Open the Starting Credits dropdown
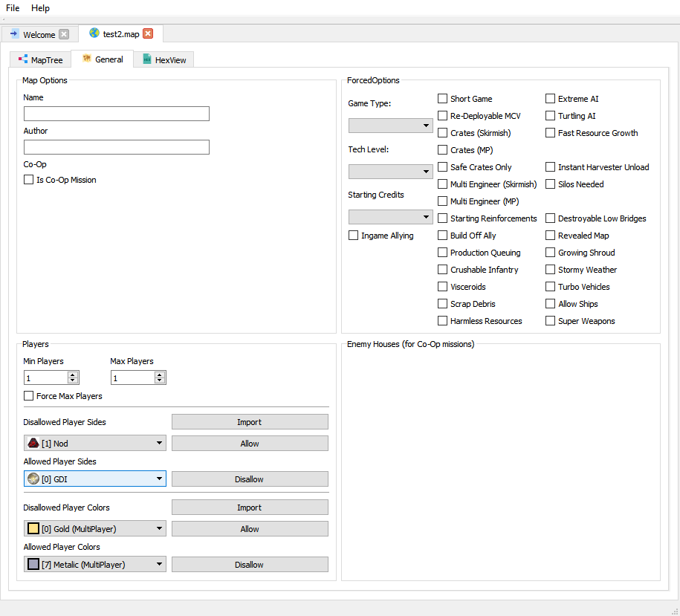 click(x=391, y=217)
